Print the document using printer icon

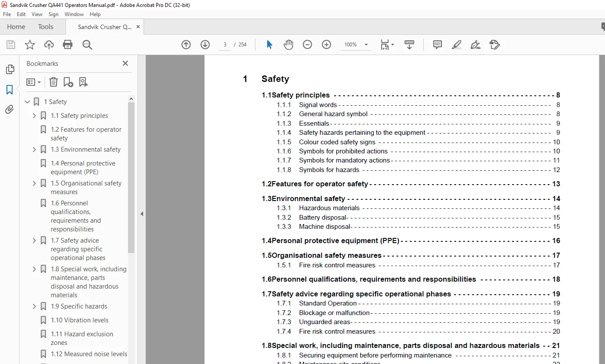click(x=68, y=45)
